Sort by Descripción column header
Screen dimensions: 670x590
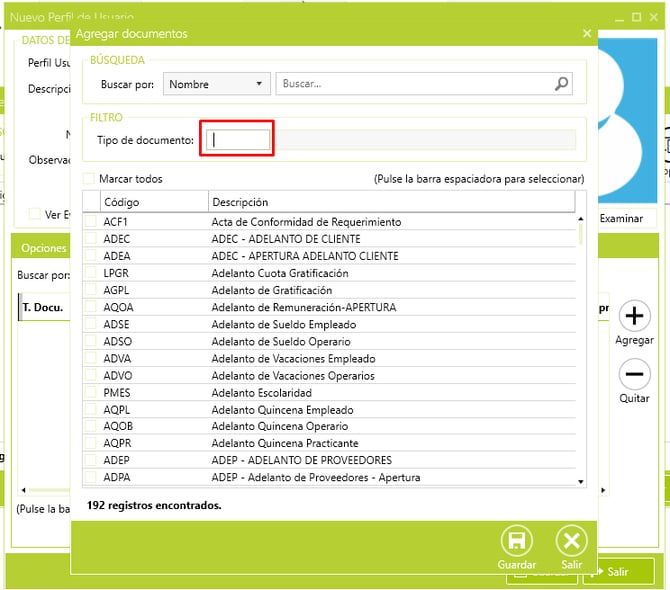click(390, 202)
